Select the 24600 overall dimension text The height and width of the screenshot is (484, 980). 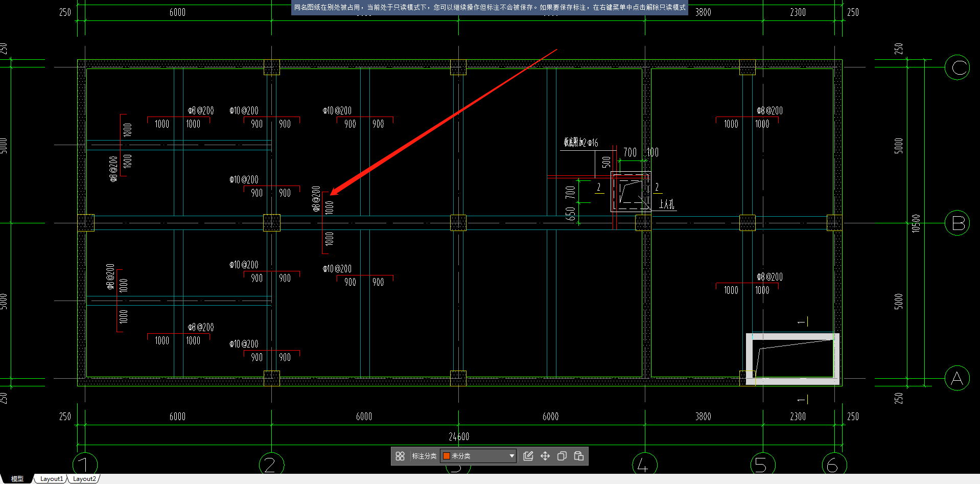[459, 436]
